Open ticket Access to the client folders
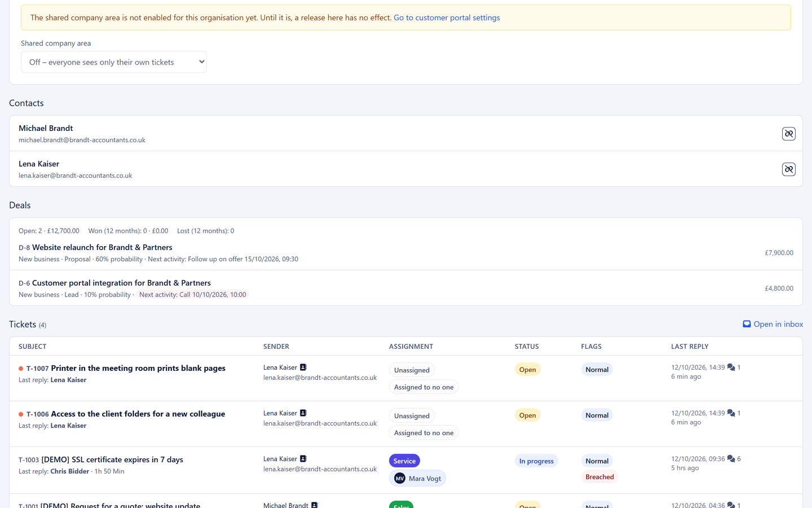812x508 pixels. (138, 414)
